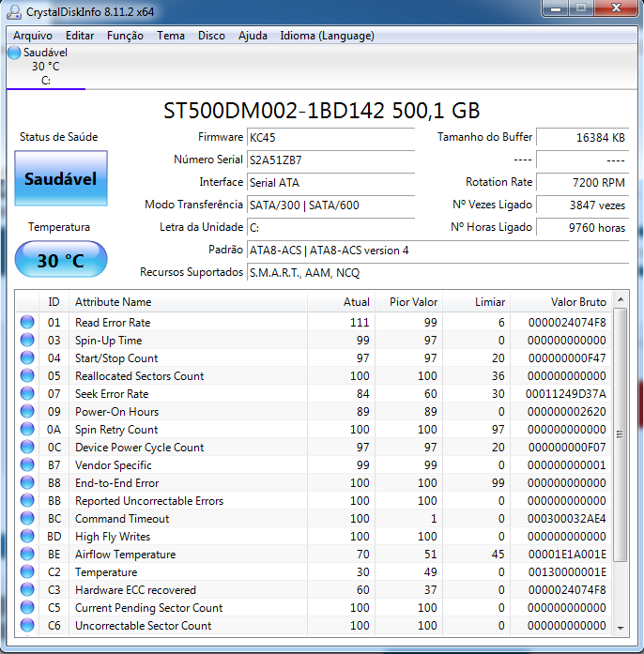The width and height of the screenshot is (644, 654).
Task: Open the Ajuda menu
Action: [253, 36]
